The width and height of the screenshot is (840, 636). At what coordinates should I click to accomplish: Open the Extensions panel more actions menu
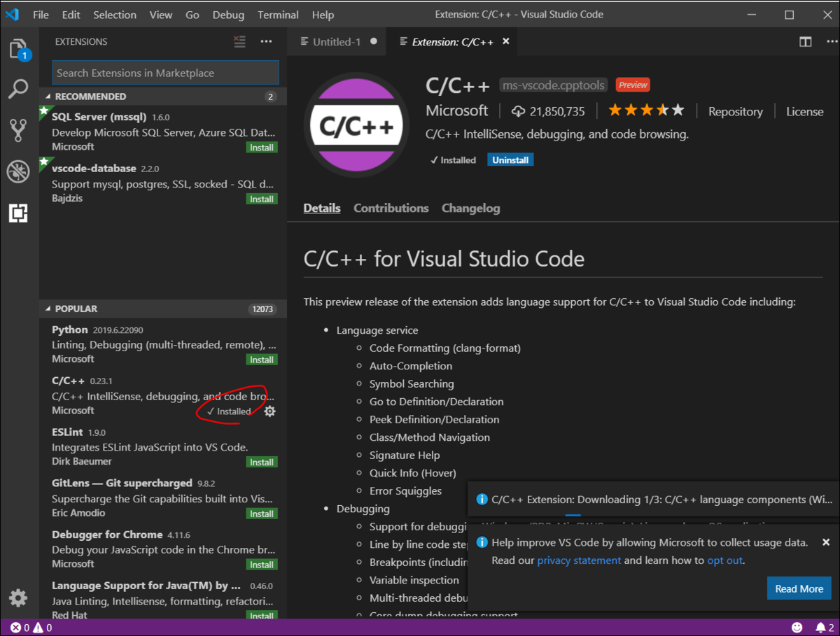tap(266, 42)
